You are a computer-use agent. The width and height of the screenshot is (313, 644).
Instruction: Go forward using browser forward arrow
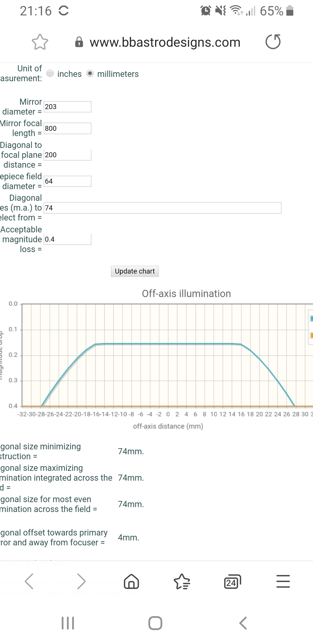coord(81,581)
